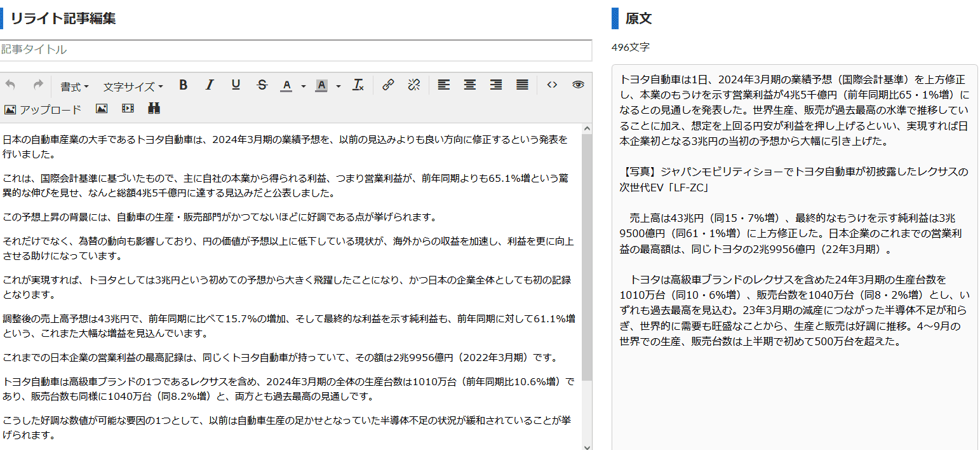Click original paragraph starting トヨタは高級車ブランドのレクサス
The image size is (980, 450).
795,311
